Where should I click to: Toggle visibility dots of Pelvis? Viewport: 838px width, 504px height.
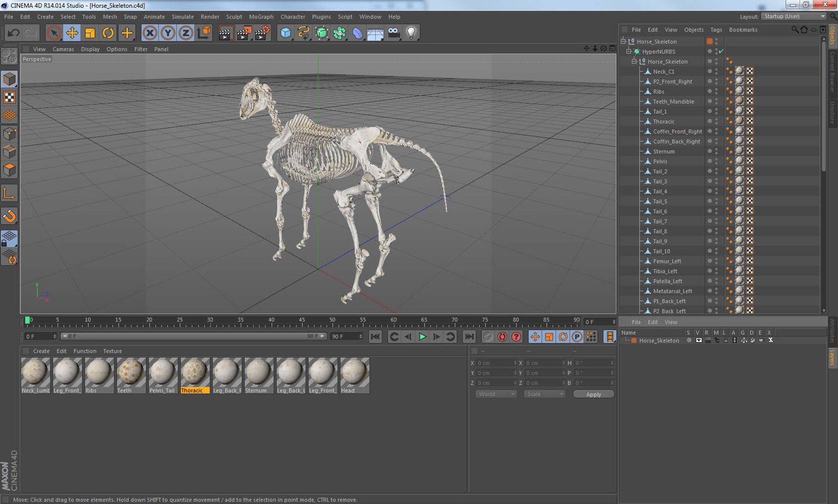tap(716, 161)
